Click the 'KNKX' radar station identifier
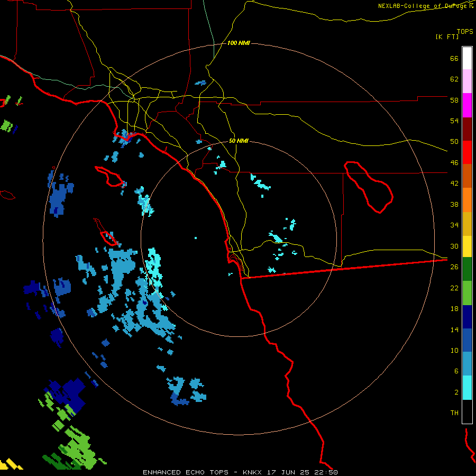 pos(252,472)
